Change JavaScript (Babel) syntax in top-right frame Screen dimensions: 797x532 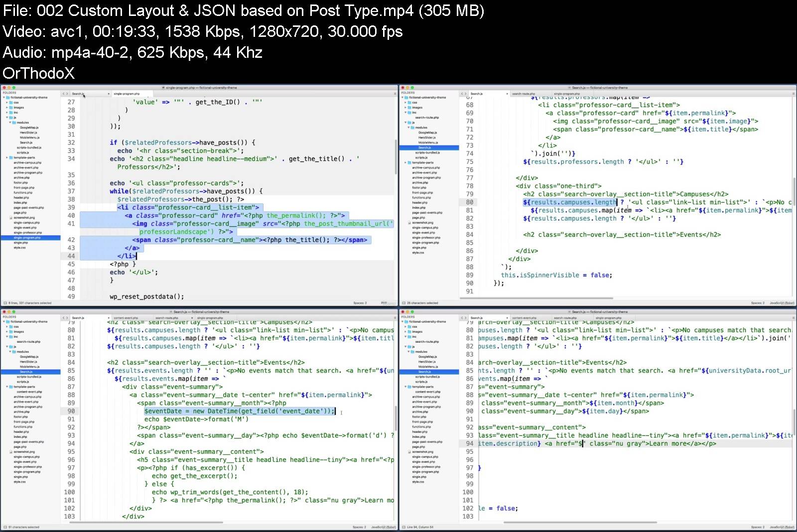pos(782,303)
